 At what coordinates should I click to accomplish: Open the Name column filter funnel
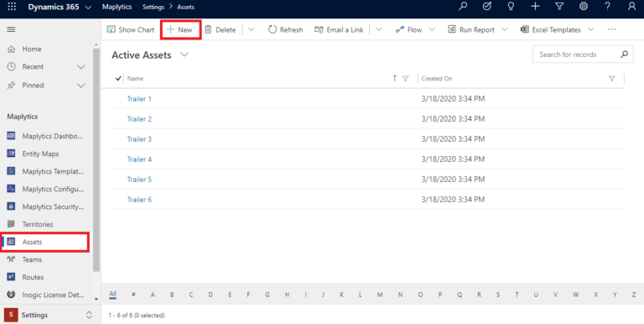click(x=405, y=79)
